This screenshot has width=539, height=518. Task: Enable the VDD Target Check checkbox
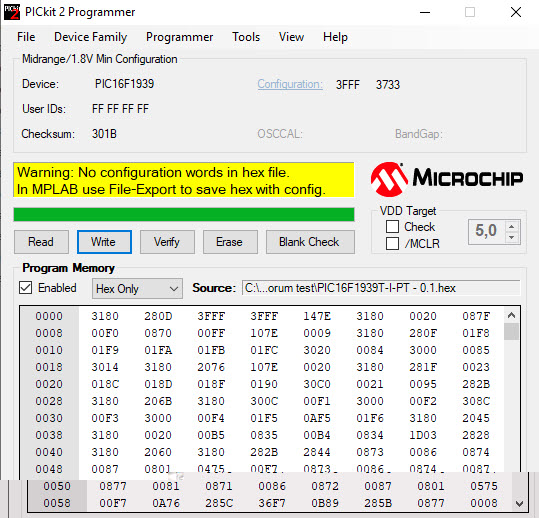[x=392, y=227]
